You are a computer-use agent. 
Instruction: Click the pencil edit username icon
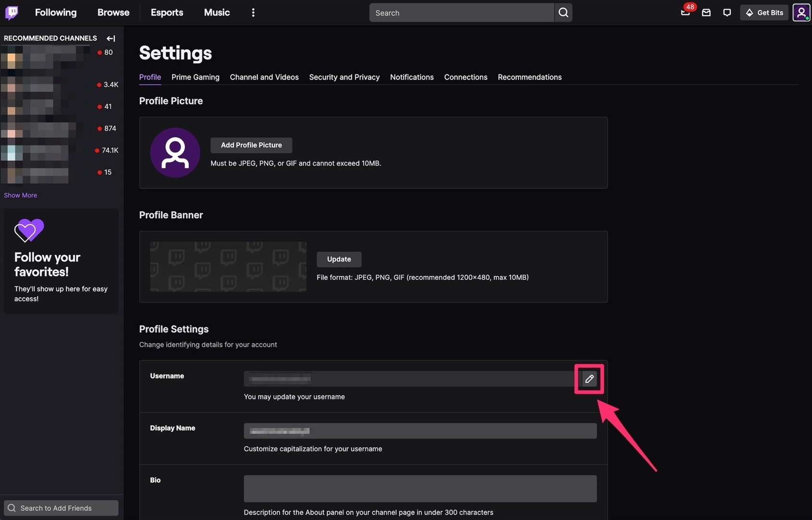589,379
